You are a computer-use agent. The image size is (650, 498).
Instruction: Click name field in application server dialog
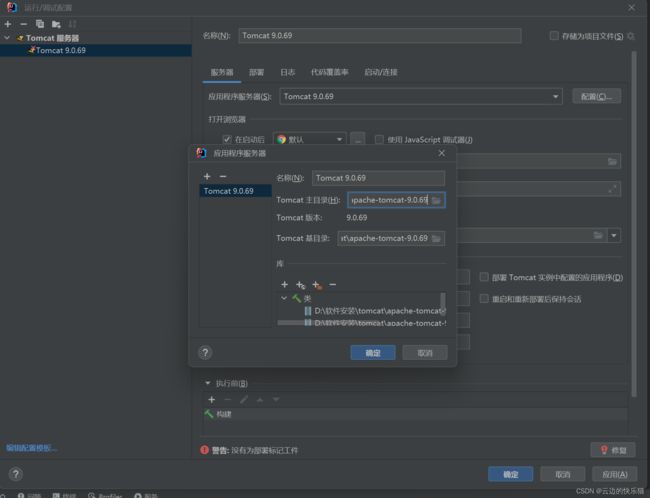pyautogui.click(x=378, y=178)
